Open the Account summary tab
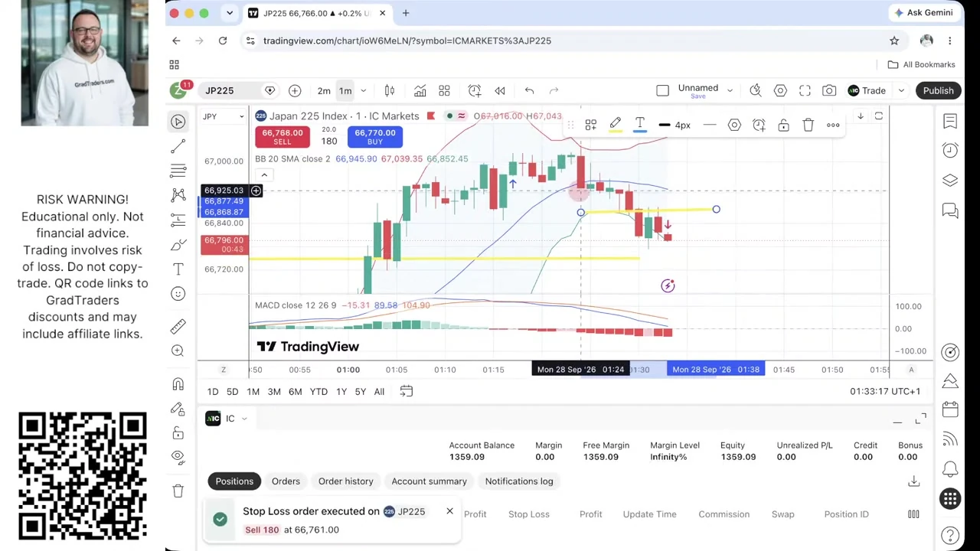980x551 pixels. pos(430,481)
